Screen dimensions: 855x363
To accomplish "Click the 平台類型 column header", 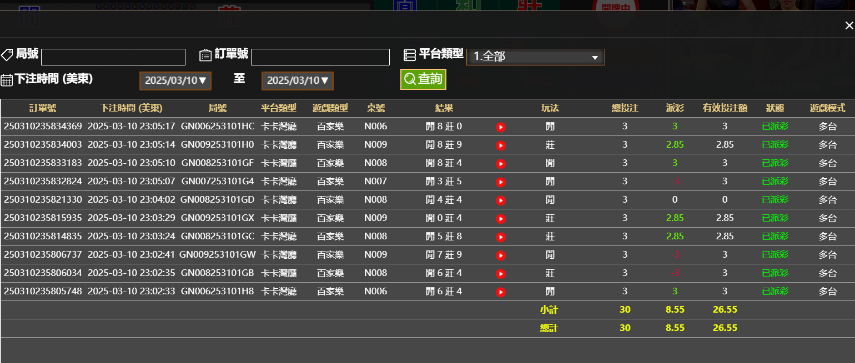I will 279,108.
